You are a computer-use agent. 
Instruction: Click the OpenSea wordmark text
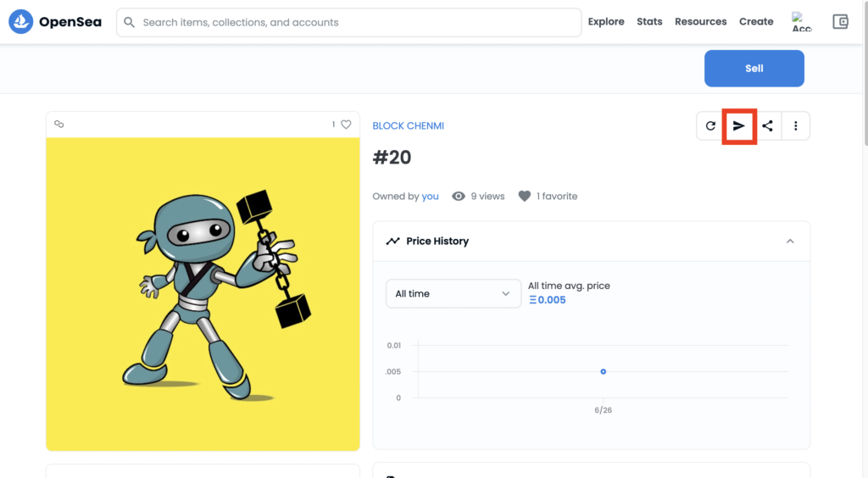tap(70, 22)
